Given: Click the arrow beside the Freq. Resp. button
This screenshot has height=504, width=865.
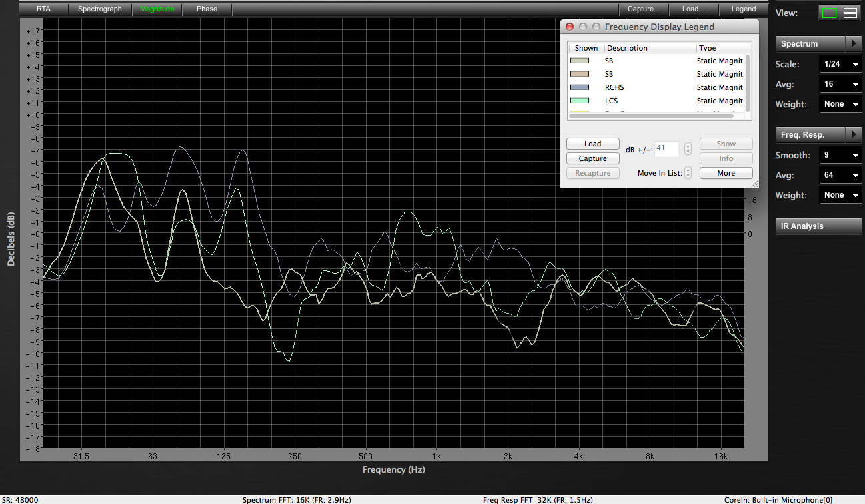Looking at the screenshot, I should coord(854,135).
